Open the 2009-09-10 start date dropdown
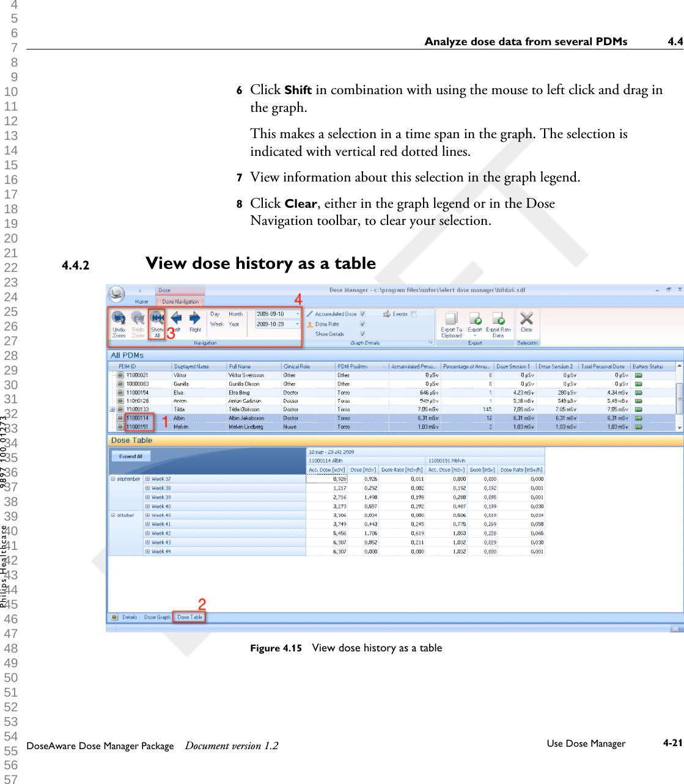The image size is (684, 784). tap(296, 313)
